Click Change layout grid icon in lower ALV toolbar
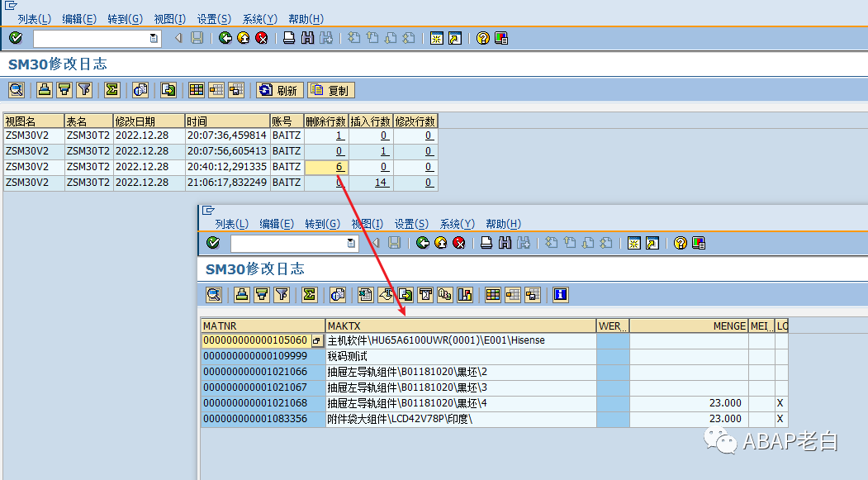 pyautogui.click(x=493, y=295)
